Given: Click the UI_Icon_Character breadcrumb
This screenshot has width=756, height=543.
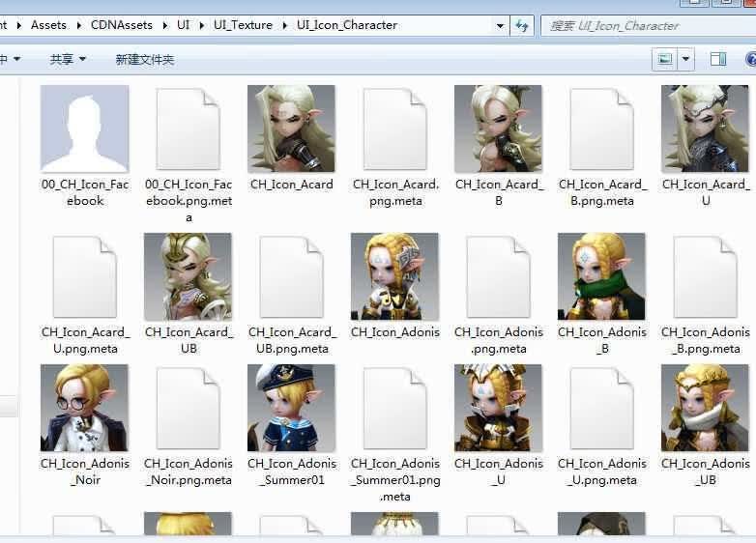Looking at the screenshot, I should click(x=347, y=25).
